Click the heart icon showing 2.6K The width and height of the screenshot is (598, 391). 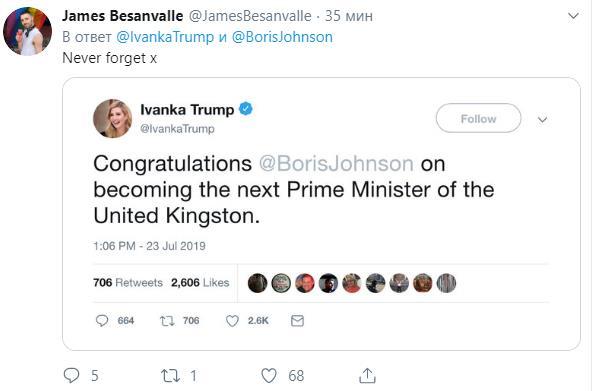[x=232, y=321]
